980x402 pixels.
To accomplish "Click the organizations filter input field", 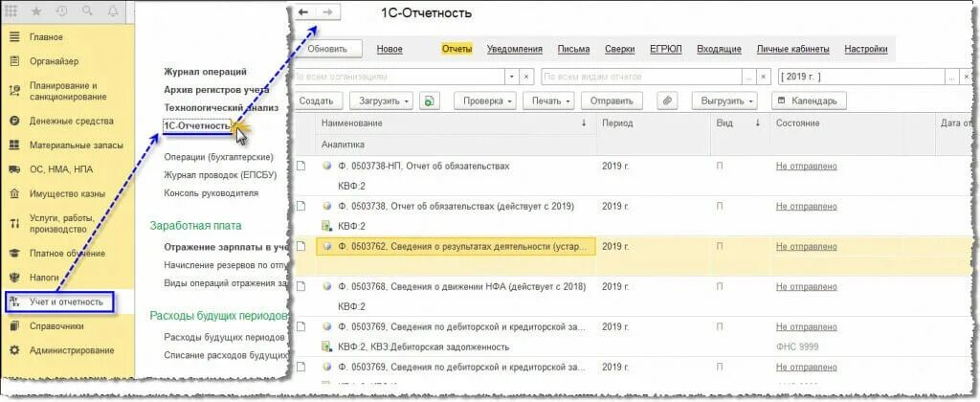I will click(x=399, y=77).
